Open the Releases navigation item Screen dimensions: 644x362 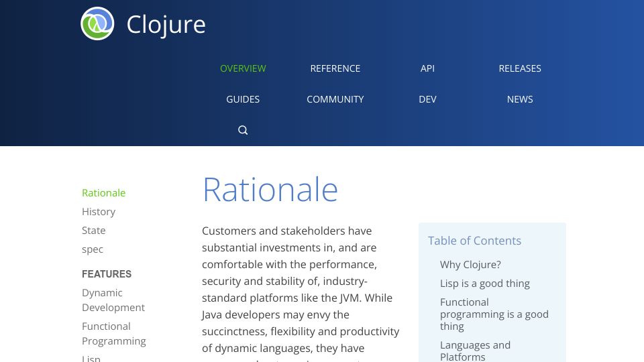520,68
